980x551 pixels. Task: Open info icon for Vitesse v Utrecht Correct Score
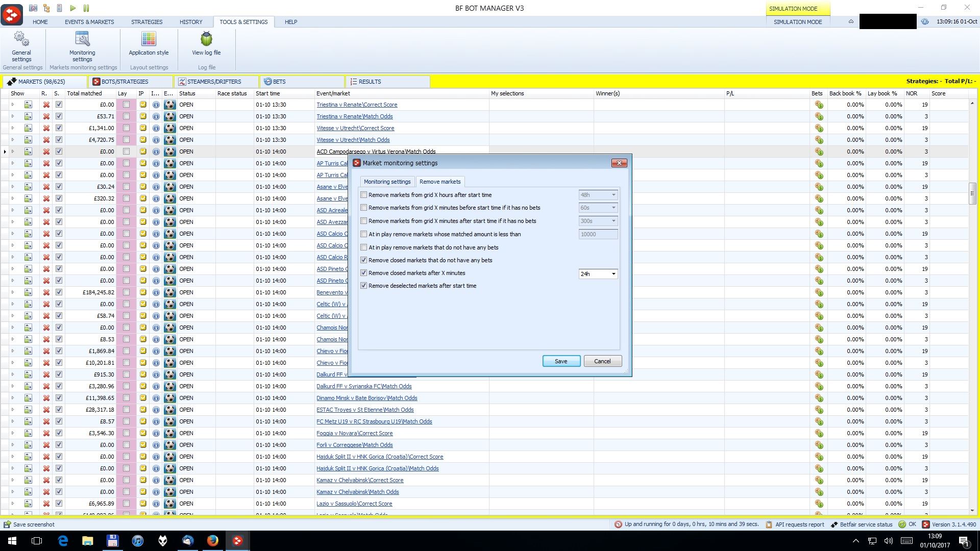click(156, 128)
